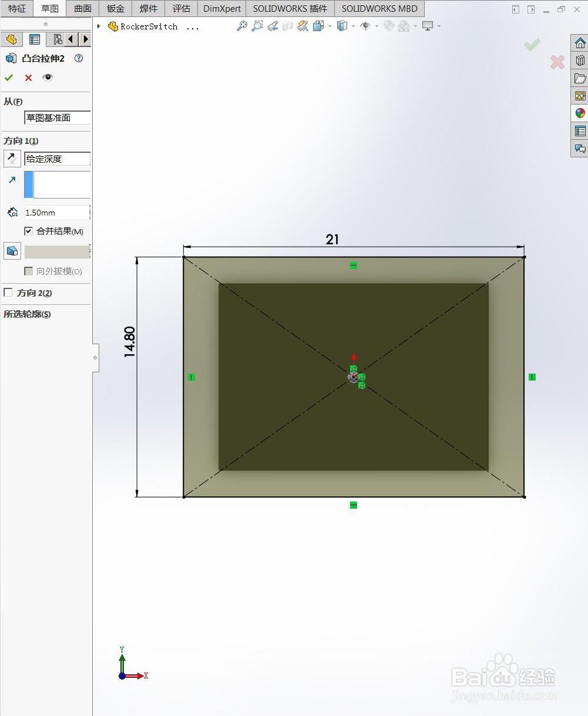The height and width of the screenshot is (716, 588).
Task: Click the Hide/Show Items eye icon
Action: (365, 26)
